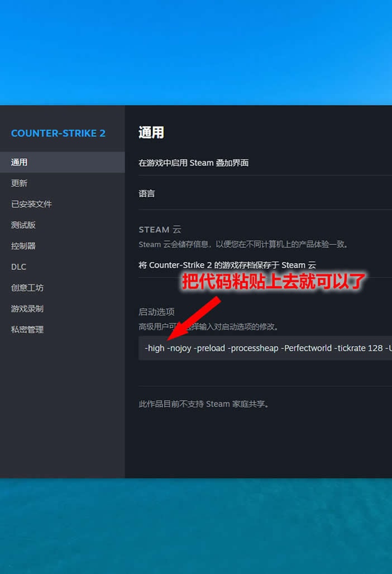The image size is (392, 574).
Task: Switch to the 已安装文件 tab
Action: (32, 204)
